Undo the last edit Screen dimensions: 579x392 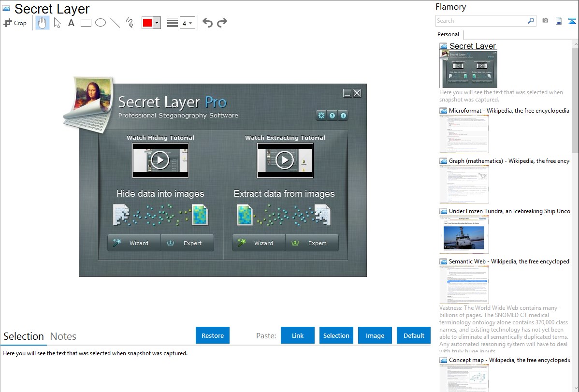[207, 23]
